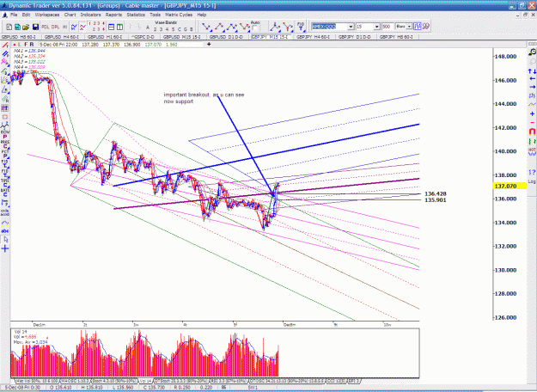
Task: Open the Bars chart type dropdown
Action: [409, 27]
